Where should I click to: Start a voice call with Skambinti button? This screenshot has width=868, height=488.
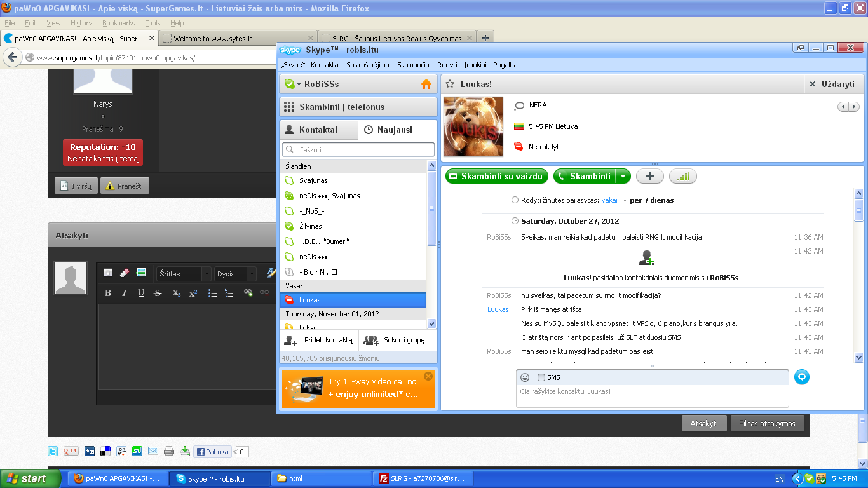585,176
